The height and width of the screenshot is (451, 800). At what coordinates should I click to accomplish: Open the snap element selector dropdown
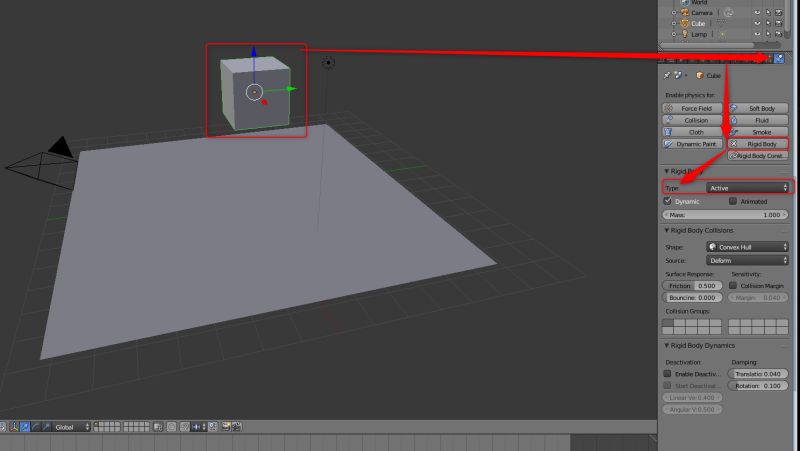(198, 427)
